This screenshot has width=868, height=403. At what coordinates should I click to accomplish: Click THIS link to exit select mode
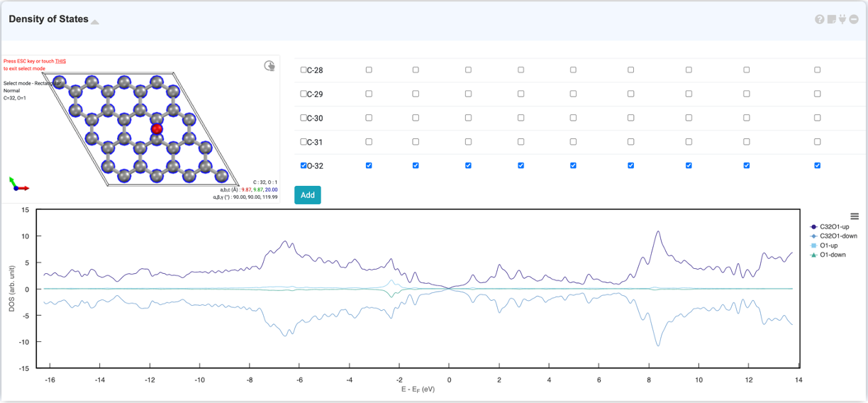60,61
